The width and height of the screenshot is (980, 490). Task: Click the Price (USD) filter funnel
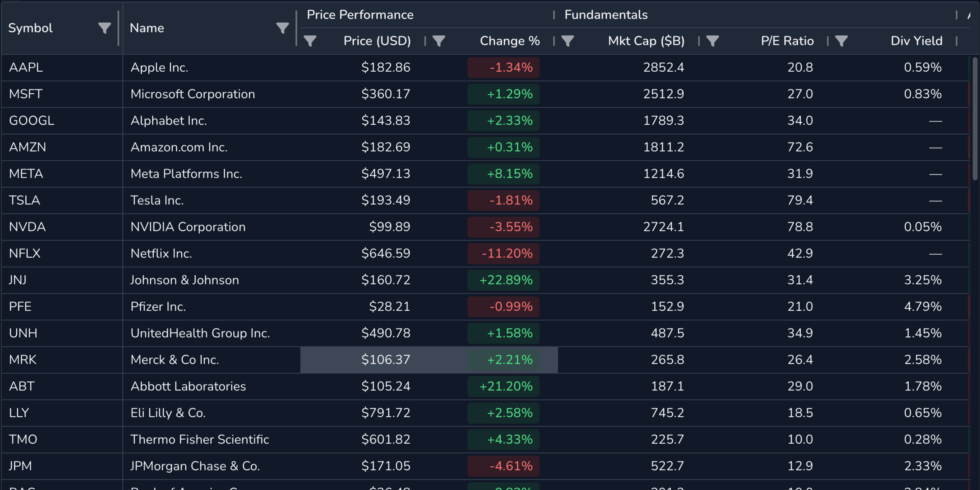point(310,41)
